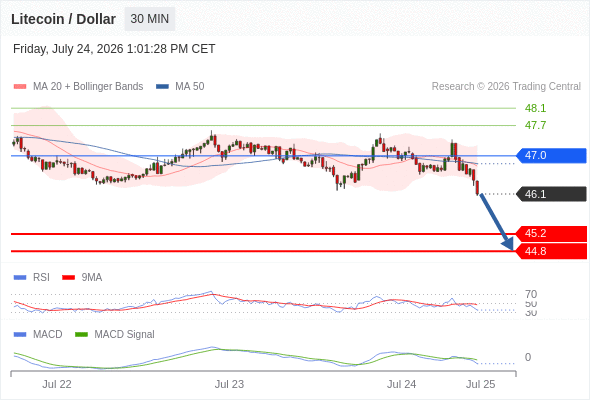The height and width of the screenshot is (400, 590).
Task: Click the Jul 24 date axis label
Action: pos(401,384)
